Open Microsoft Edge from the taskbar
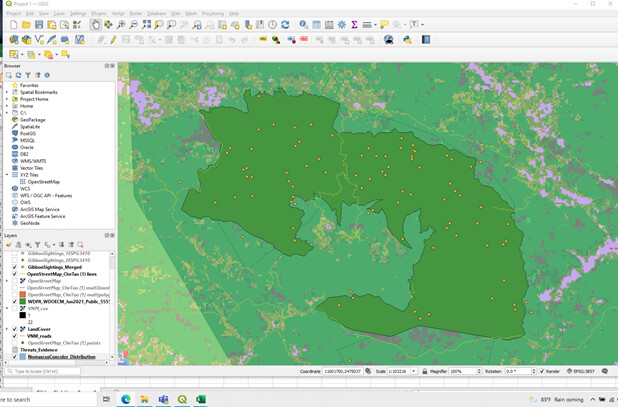Viewport: 618px width, 407px height. 126,399
